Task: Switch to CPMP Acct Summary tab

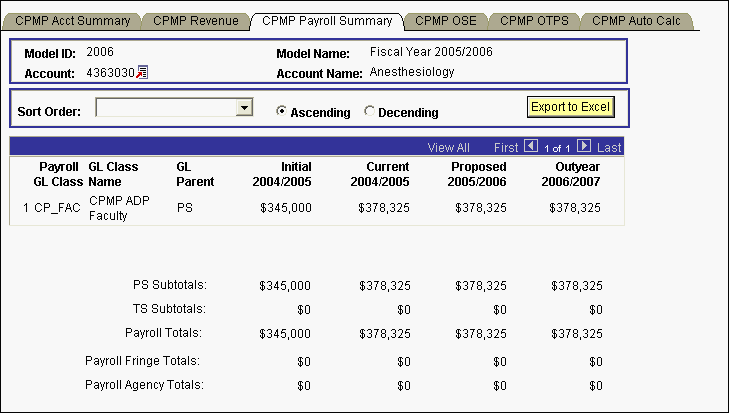Action: pos(72,20)
